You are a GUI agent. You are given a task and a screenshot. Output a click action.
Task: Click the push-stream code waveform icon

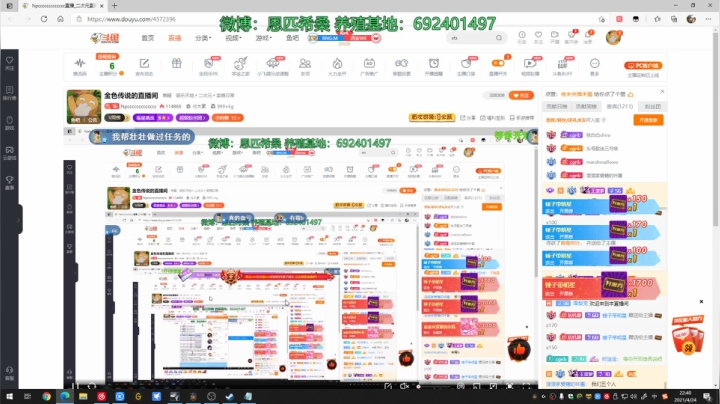80,66
